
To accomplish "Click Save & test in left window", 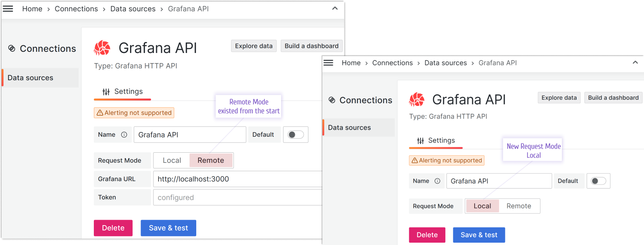I will coord(169,228).
